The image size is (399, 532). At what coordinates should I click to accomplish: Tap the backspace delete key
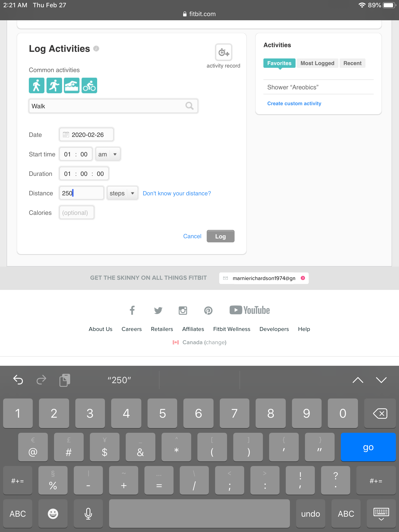point(380,413)
